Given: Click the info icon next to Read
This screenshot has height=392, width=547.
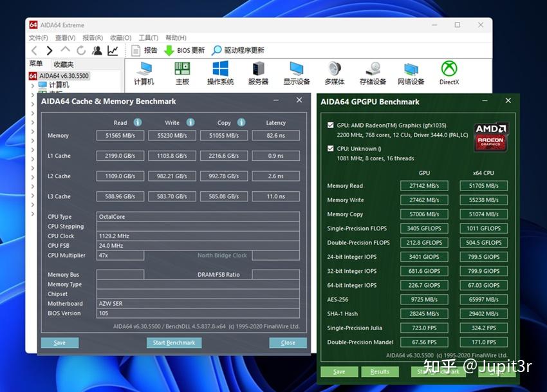Looking at the screenshot, I should (x=138, y=122).
